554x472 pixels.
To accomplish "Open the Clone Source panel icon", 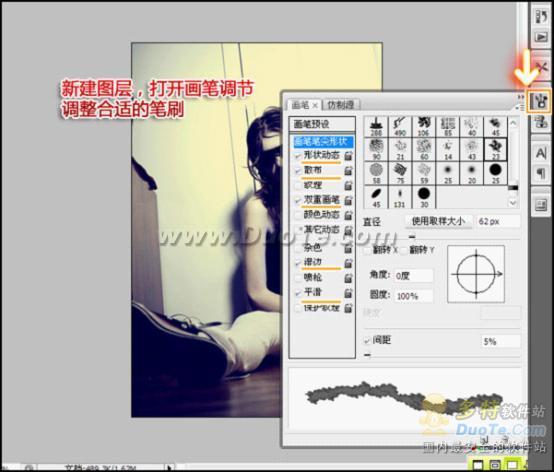I will pyautogui.click(x=541, y=123).
